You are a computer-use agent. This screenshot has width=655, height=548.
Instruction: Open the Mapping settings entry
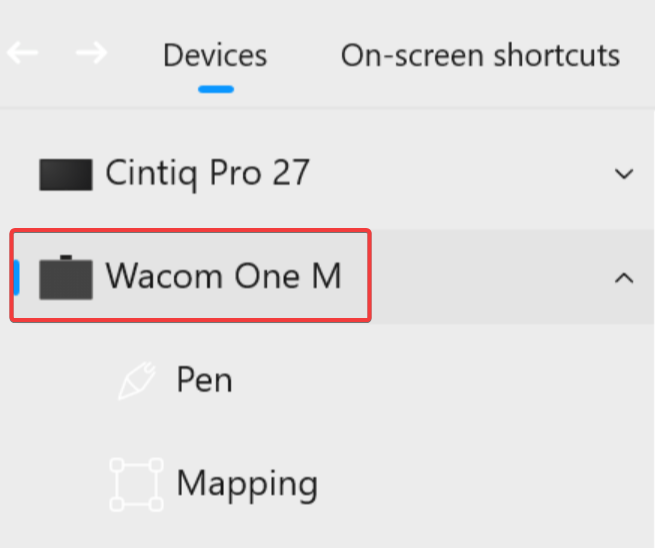(x=247, y=484)
